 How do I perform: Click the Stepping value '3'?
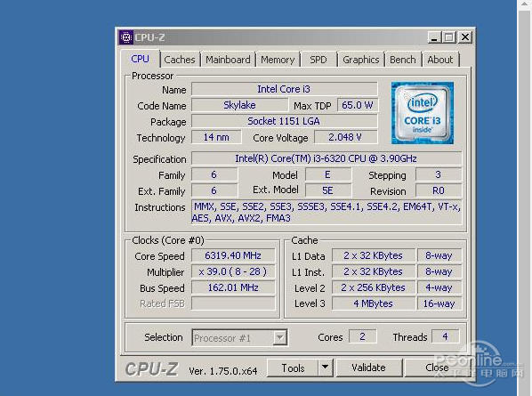(439, 174)
